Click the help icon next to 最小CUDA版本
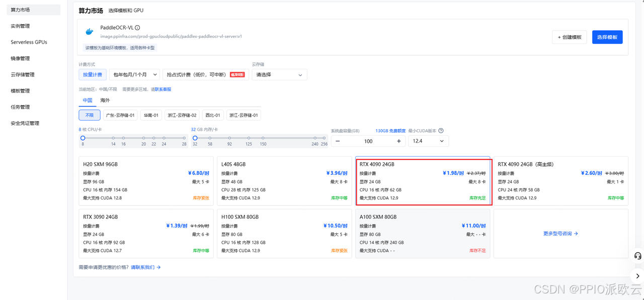This screenshot has width=644, height=300. click(x=441, y=131)
